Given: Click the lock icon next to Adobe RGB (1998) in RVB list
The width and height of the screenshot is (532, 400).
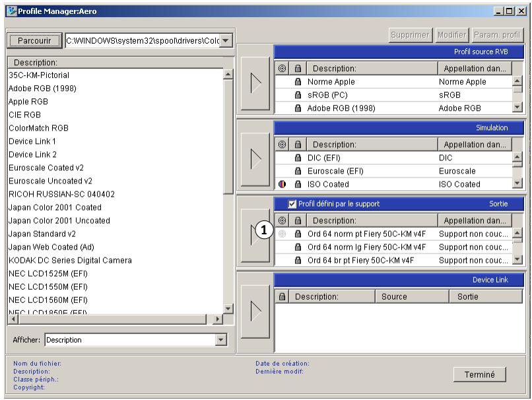Looking at the screenshot, I should (x=298, y=108).
